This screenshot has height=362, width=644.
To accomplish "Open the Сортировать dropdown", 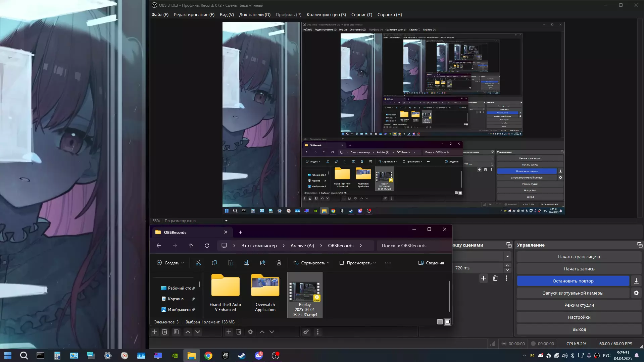I will [311, 263].
